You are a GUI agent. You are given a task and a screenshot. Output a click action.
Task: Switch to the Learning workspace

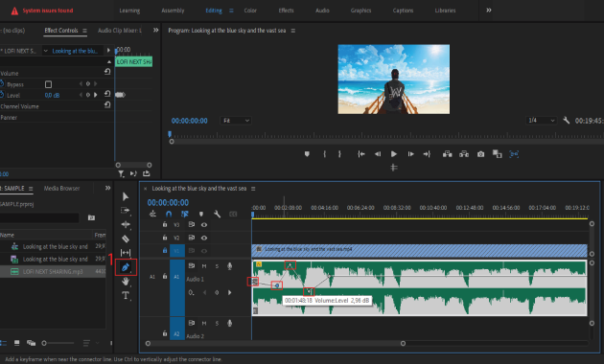point(129,11)
